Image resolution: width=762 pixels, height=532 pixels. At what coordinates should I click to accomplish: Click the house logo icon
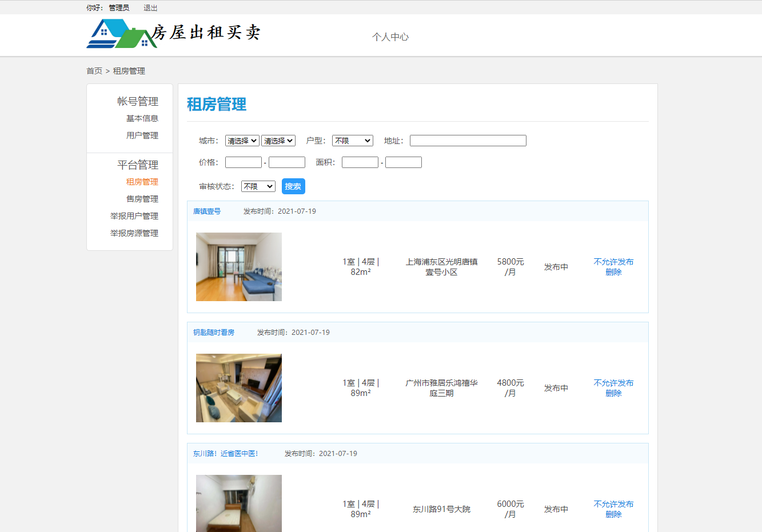tap(117, 34)
